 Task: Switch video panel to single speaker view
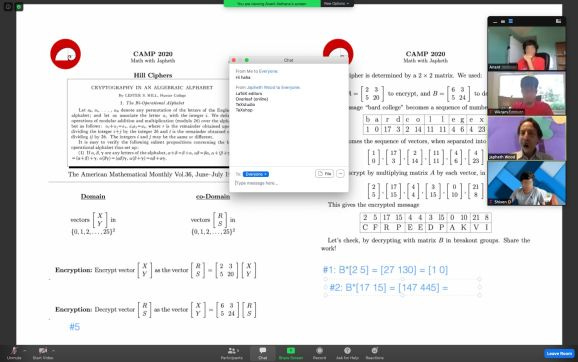[503, 22]
